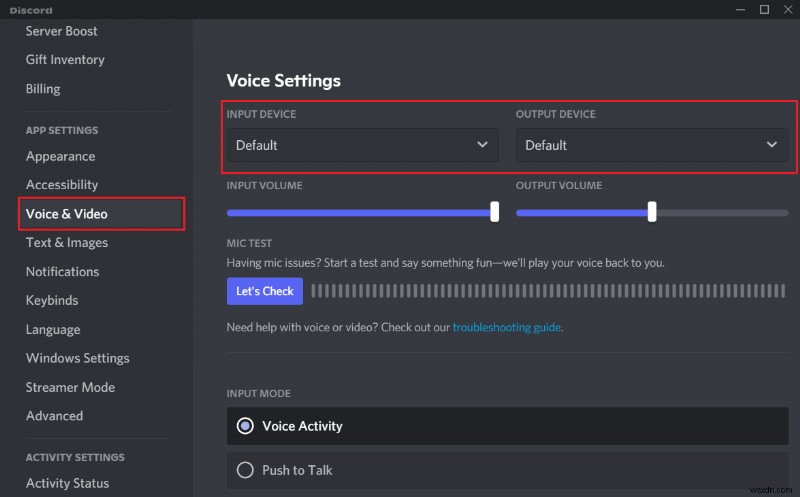The image size is (800, 497).
Task: Open Voice & Video settings
Action: coord(67,214)
